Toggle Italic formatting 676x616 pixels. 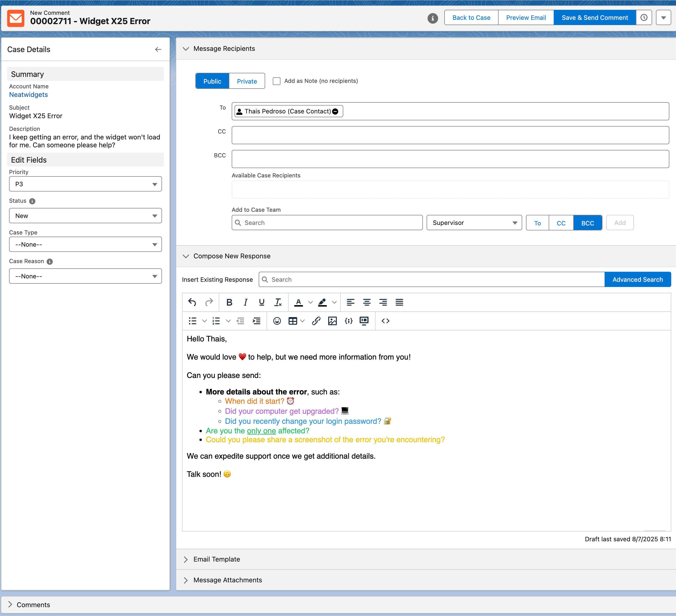[x=246, y=302]
